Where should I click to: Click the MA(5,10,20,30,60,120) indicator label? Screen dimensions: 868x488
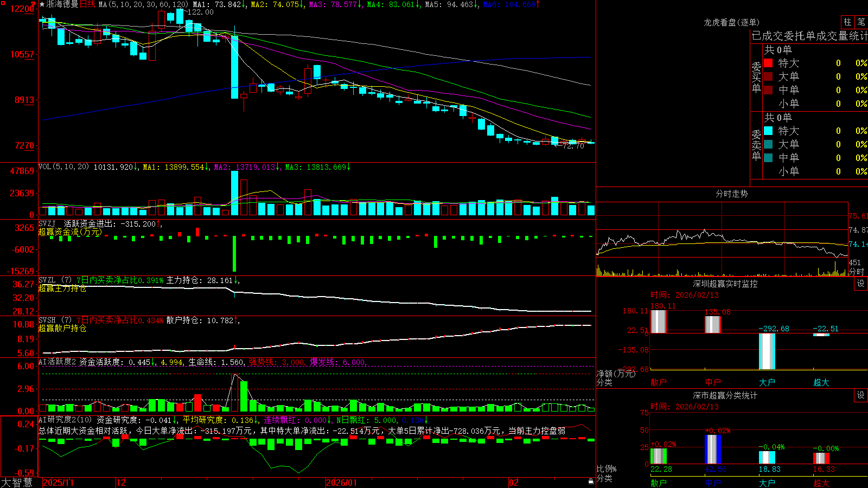tap(143, 4)
